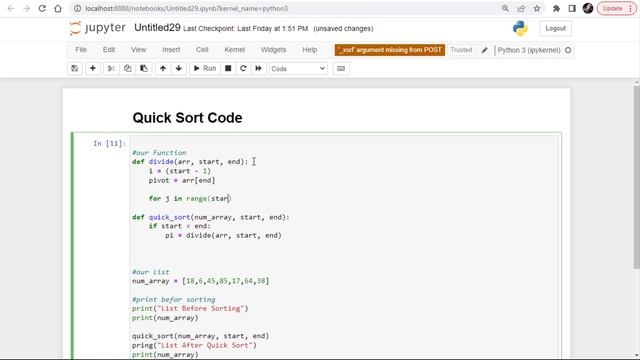Image resolution: width=640 pixels, height=360 pixels.
Task: Click the 'i = (start - 1)' line
Action: point(180,171)
